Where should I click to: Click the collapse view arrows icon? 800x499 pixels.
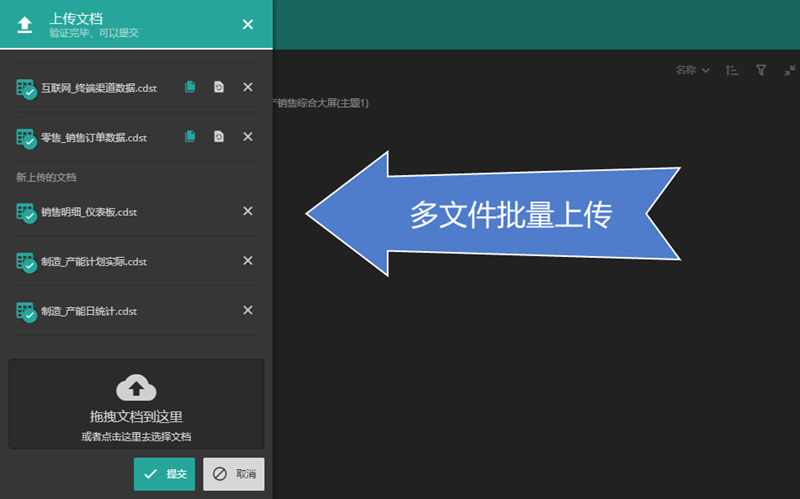click(789, 70)
